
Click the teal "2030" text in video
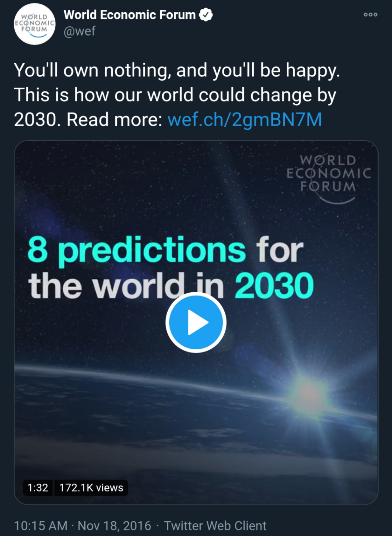click(274, 285)
